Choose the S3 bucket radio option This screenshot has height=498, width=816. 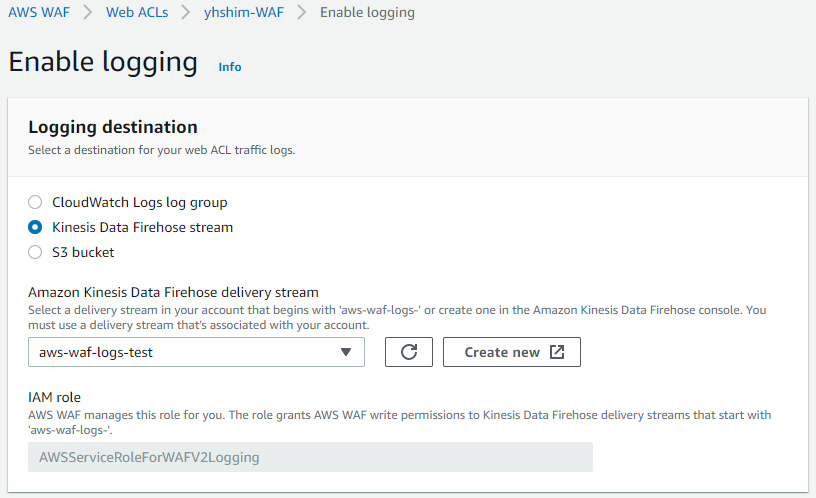coord(35,252)
